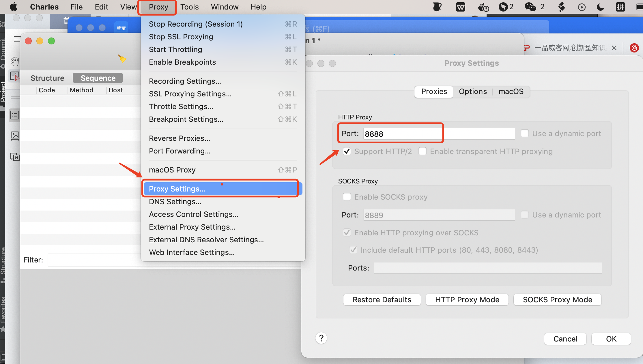Choose Enable Breakpoints menu item
The height and width of the screenshot is (364, 643).
(x=223, y=62)
